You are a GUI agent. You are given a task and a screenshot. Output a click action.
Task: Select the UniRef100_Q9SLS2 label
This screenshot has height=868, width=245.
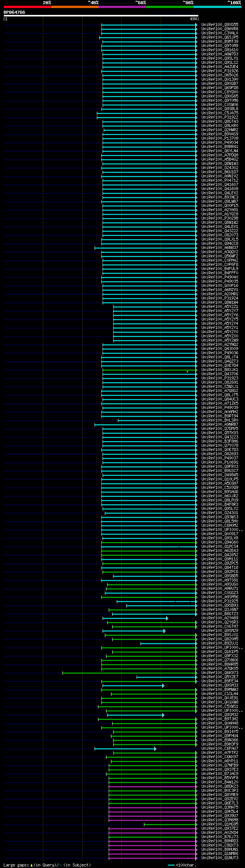(x=220, y=62)
